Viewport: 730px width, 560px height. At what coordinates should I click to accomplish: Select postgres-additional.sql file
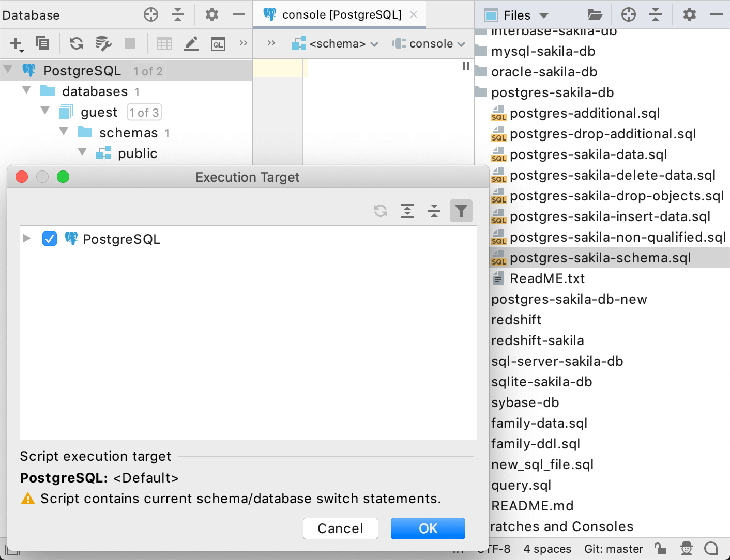pos(585,113)
